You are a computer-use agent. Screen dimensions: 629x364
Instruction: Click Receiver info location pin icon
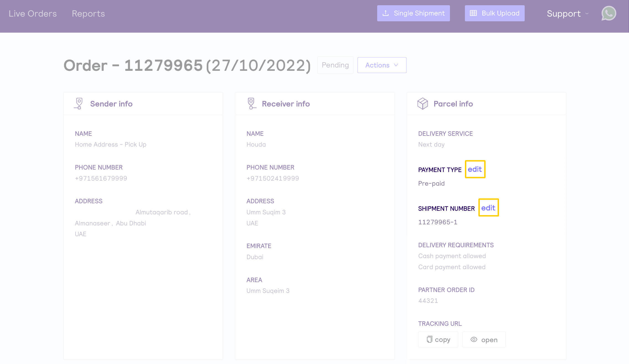pyautogui.click(x=251, y=104)
